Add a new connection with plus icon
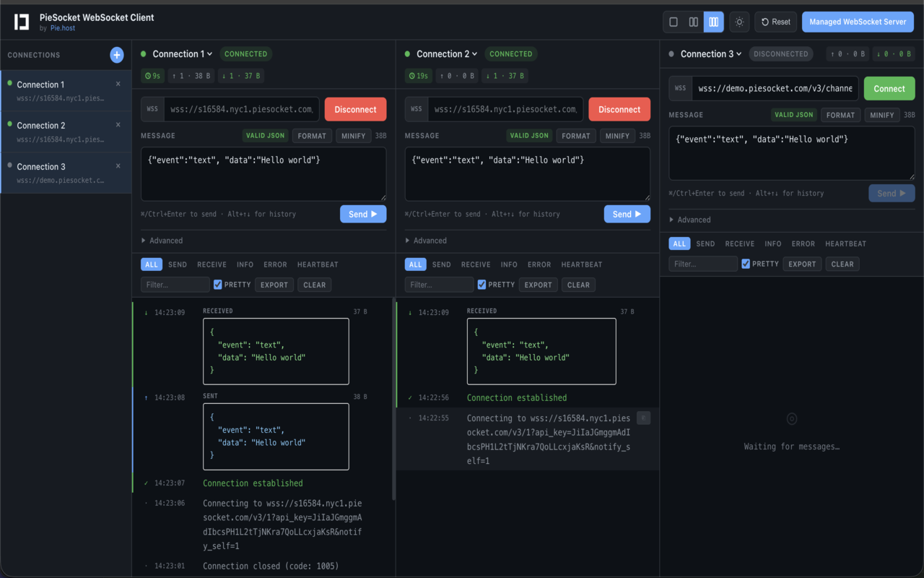This screenshot has width=924, height=578. point(117,55)
